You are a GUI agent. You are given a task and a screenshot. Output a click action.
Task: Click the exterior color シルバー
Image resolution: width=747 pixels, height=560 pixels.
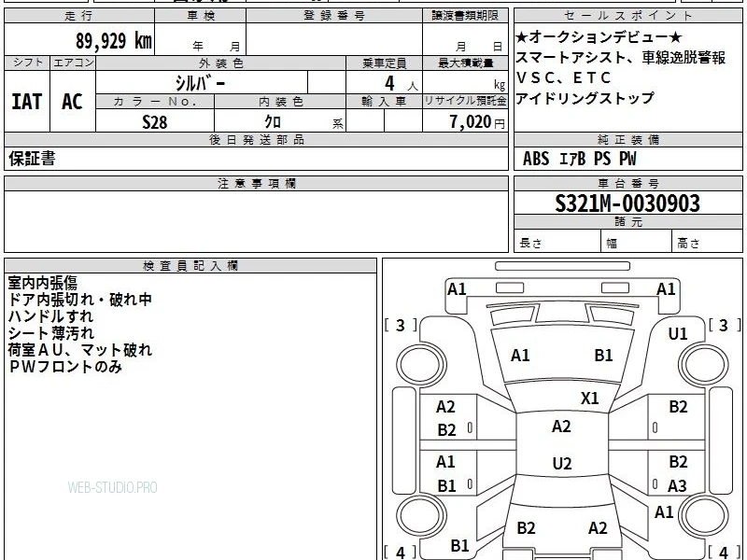point(200,83)
